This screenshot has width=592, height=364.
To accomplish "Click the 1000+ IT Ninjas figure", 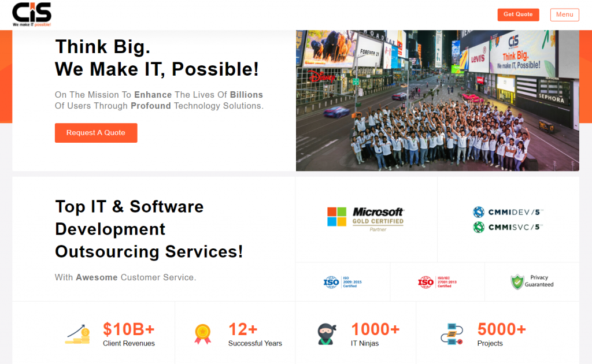I will (x=375, y=329).
